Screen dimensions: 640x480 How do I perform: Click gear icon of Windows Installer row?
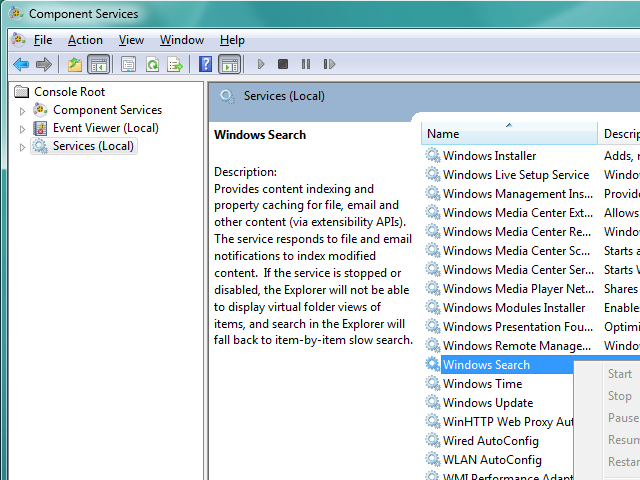(433, 156)
